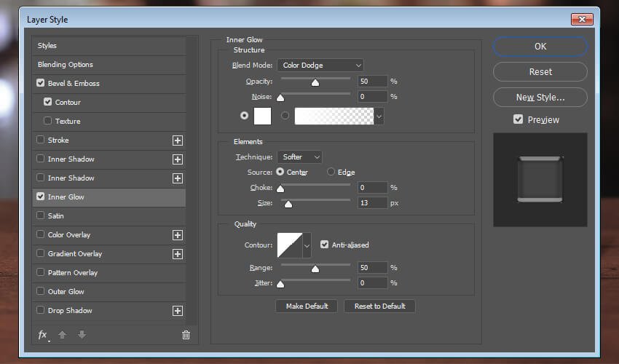
Task: Click the Jitter value field
Action: pos(372,283)
